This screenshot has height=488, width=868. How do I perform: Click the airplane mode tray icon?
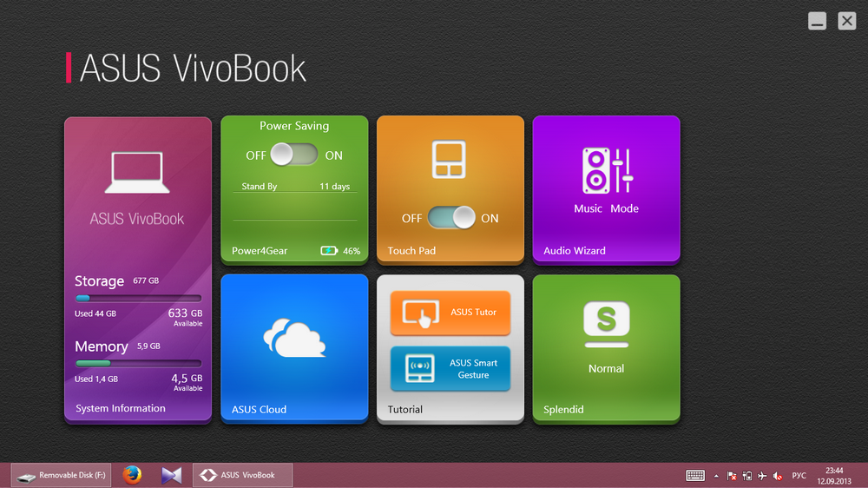coord(762,476)
